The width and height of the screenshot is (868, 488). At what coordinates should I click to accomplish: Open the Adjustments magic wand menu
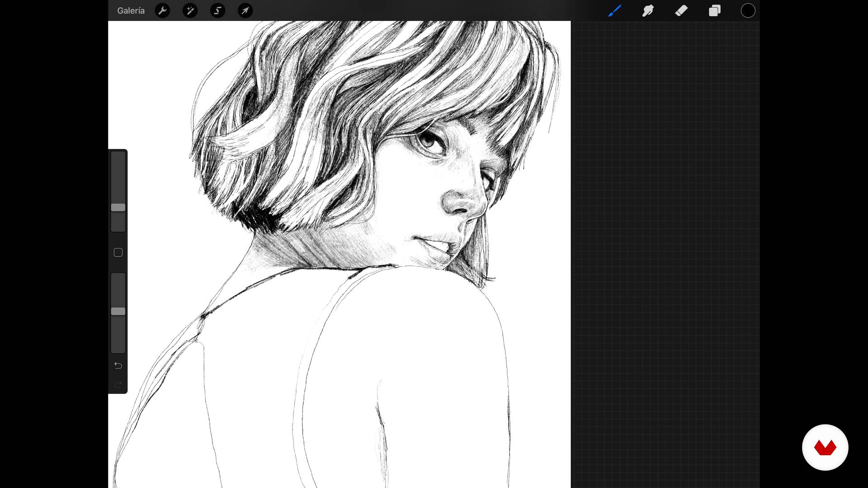(190, 10)
